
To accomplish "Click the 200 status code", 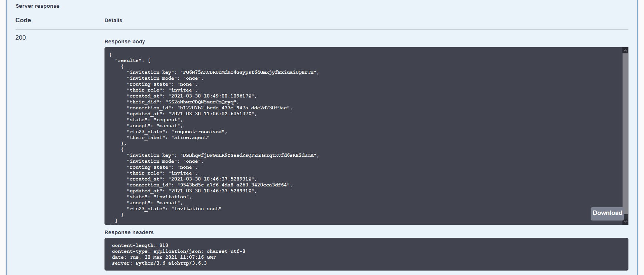I will coord(21,37).
